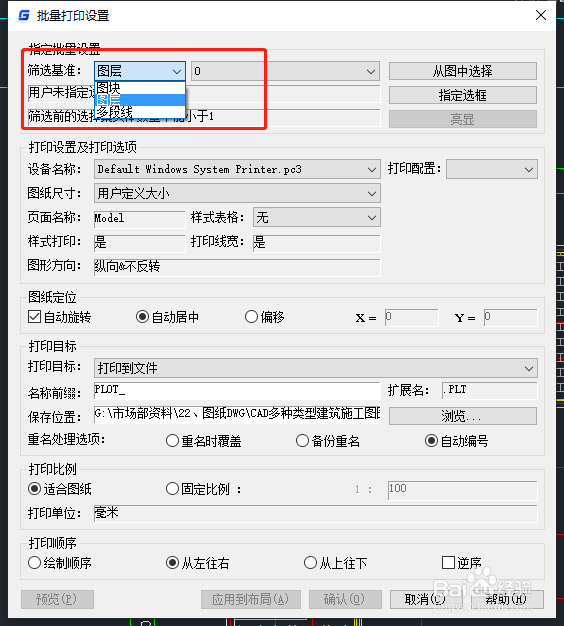Click the 帮助(H) button
Screen dimensions: 564x626
coord(507,599)
